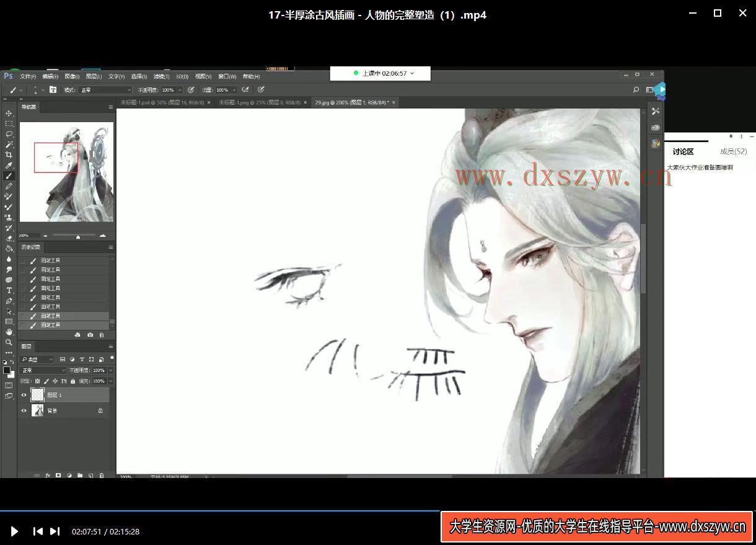Select the Blur droplet tool
The width and height of the screenshot is (756, 545).
9,259
